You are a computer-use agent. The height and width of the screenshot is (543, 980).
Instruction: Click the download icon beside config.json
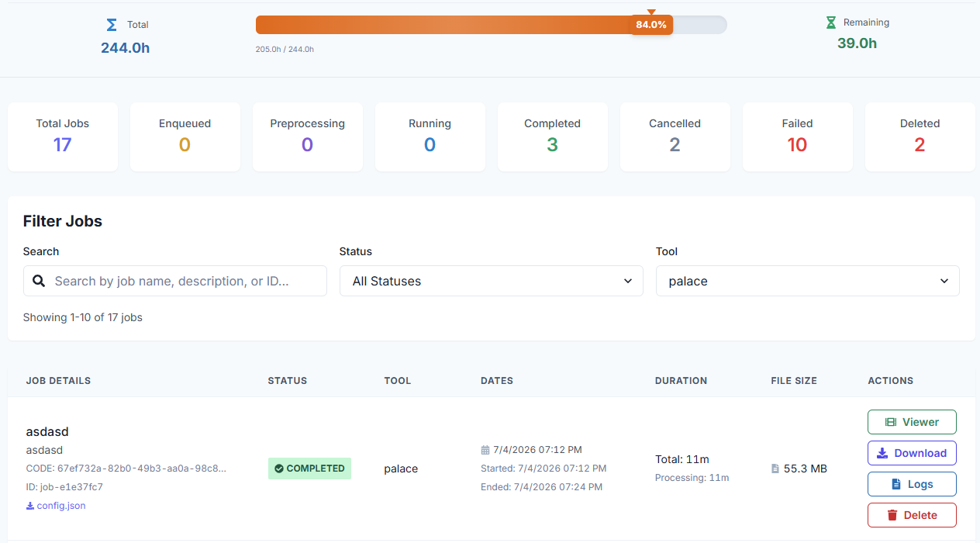click(x=30, y=506)
